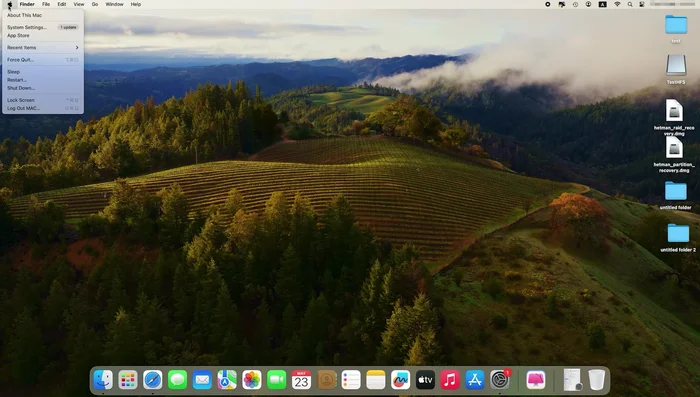Open the Finder menu in menu bar
The height and width of the screenshot is (397, 700).
tap(27, 4)
